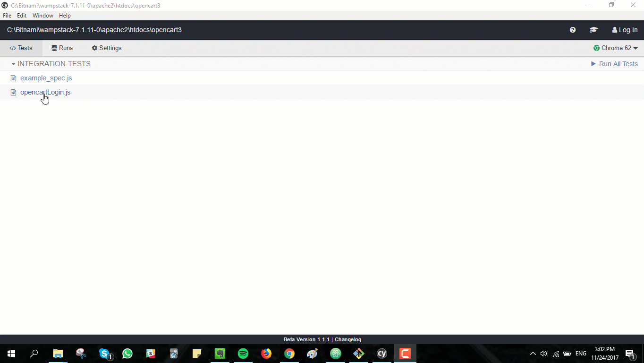The image size is (644, 363).
Task: Open the File menu
Action: (7, 16)
